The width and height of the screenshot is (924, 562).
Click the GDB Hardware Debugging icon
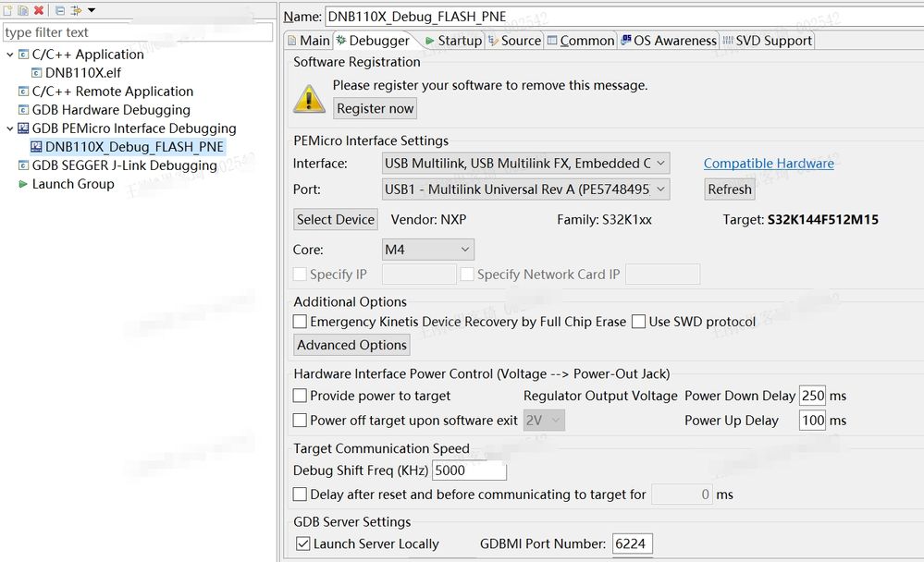point(23,110)
